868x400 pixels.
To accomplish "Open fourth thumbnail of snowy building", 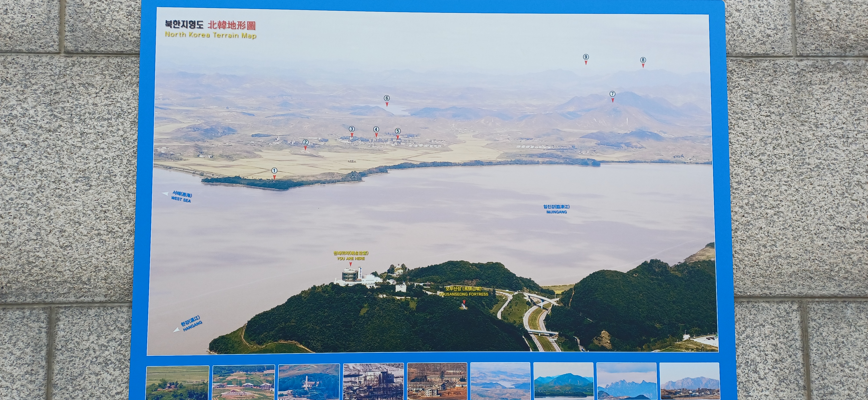I will (373, 382).
